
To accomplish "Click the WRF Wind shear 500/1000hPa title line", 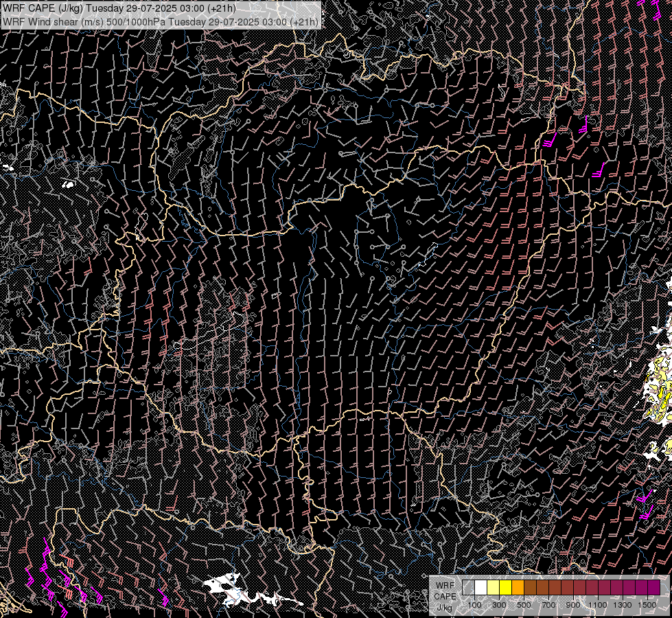I will [x=161, y=21].
